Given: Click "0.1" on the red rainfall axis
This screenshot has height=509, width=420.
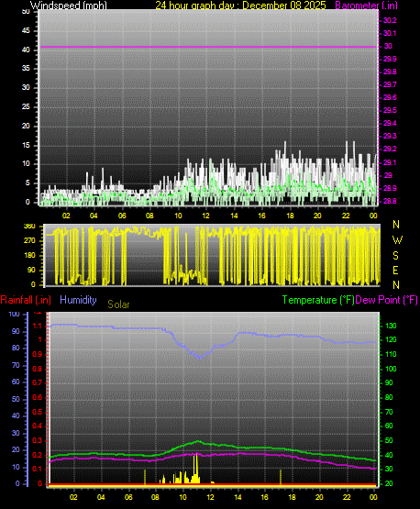Looking at the screenshot, I should point(38,469).
